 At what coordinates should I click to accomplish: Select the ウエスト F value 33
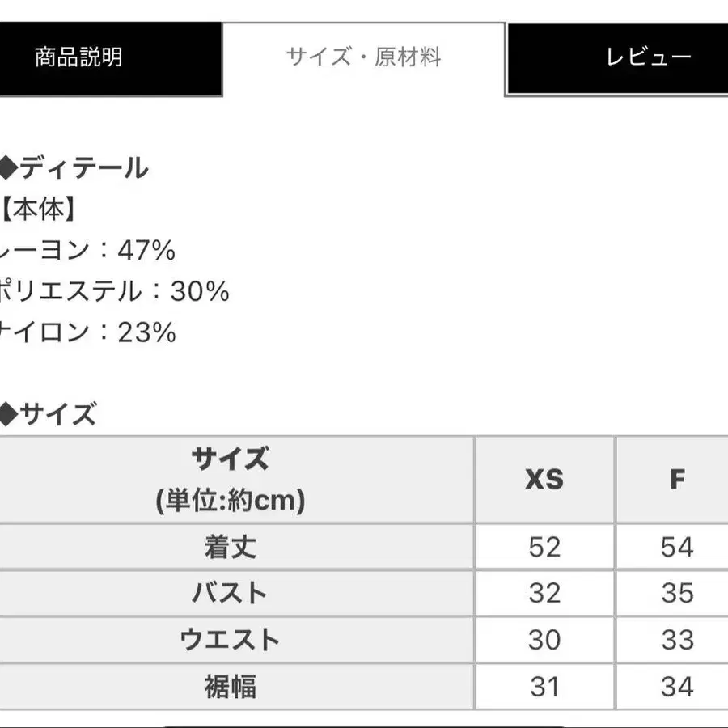coord(677,640)
